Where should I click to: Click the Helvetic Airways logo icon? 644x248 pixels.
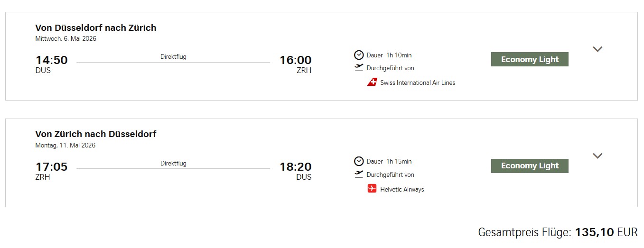(372, 189)
